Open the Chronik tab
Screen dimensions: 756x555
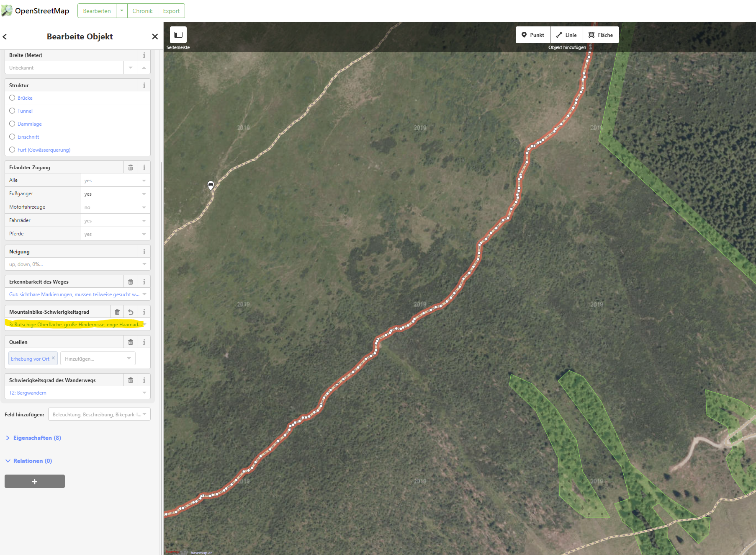[142, 11]
